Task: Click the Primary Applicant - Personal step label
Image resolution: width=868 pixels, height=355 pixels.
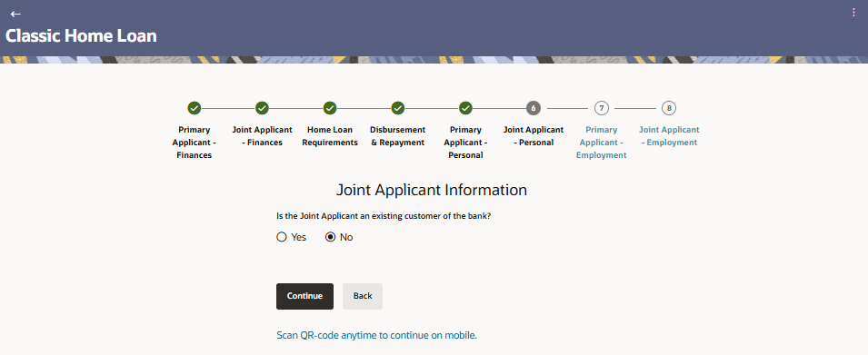Action: (465, 143)
